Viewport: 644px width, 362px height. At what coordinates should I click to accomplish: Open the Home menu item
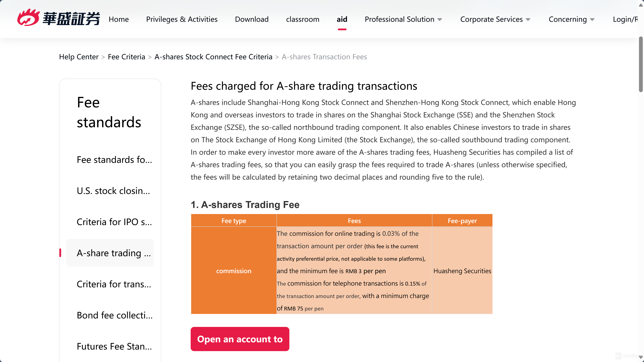tap(118, 19)
